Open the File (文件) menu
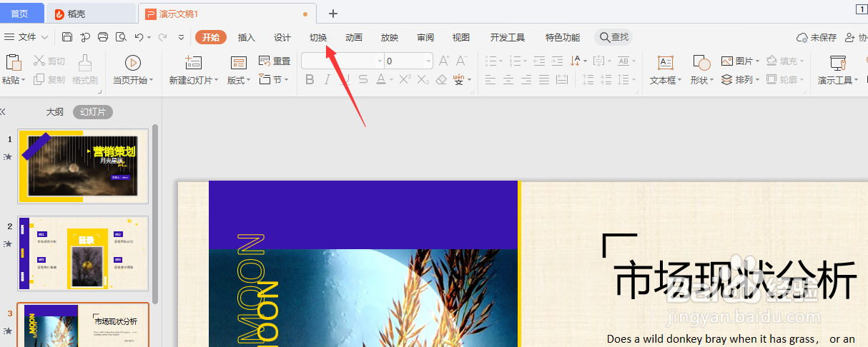The height and width of the screenshot is (347, 868). pyautogui.click(x=26, y=37)
